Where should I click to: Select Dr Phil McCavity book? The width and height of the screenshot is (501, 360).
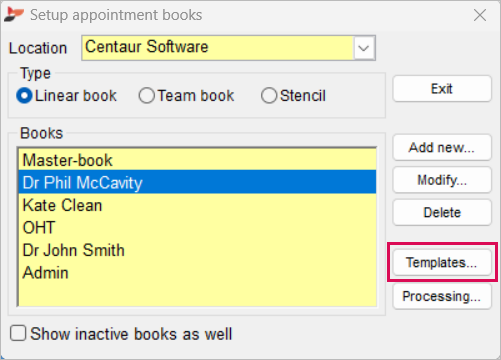pos(197,182)
